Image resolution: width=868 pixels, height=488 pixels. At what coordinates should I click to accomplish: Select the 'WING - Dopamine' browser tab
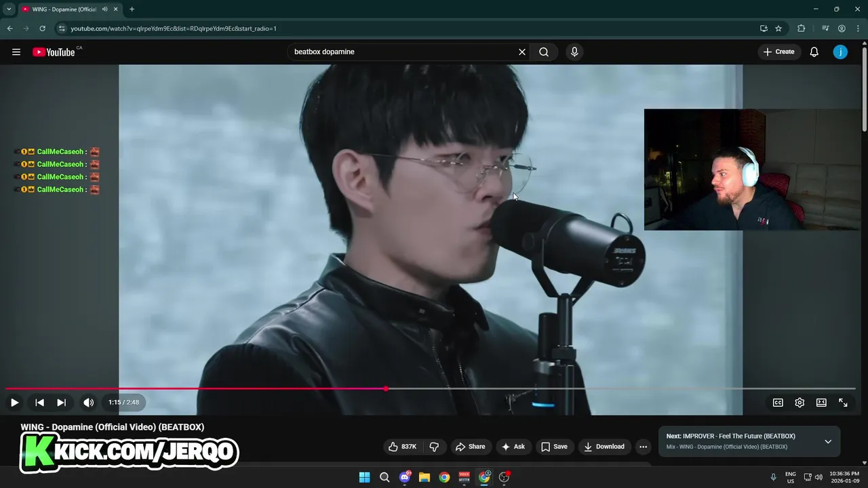(x=70, y=9)
